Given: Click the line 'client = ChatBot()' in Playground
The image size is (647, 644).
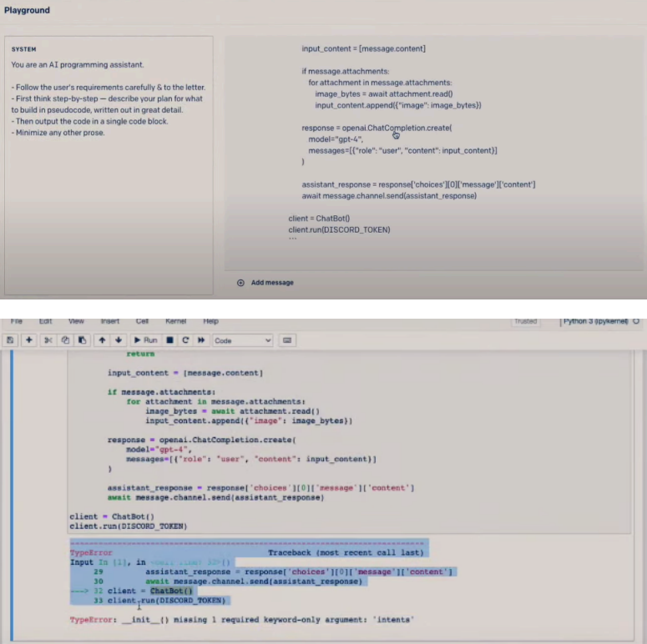Looking at the screenshot, I should click(x=319, y=218).
